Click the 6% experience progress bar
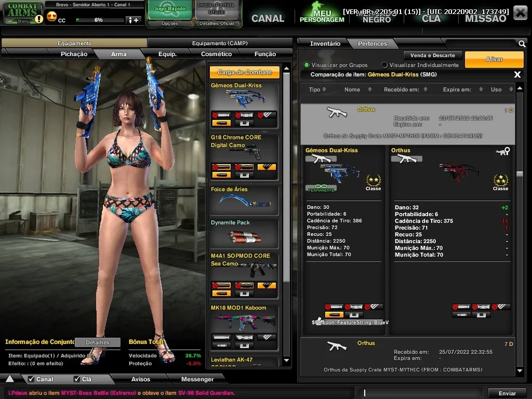The width and height of the screenshot is (532, 399). click(x=99, y=20)
